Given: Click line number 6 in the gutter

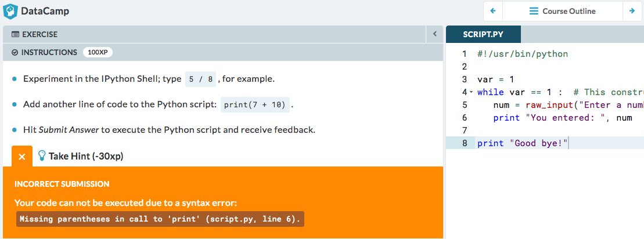Looking at the screenshot, I should [x=464, y=118].
